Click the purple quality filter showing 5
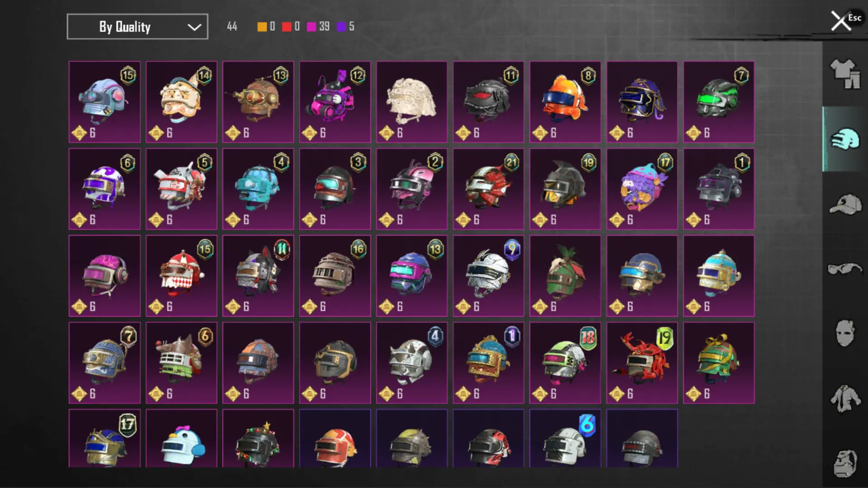868x488 pixels. [x=346, y=27]
